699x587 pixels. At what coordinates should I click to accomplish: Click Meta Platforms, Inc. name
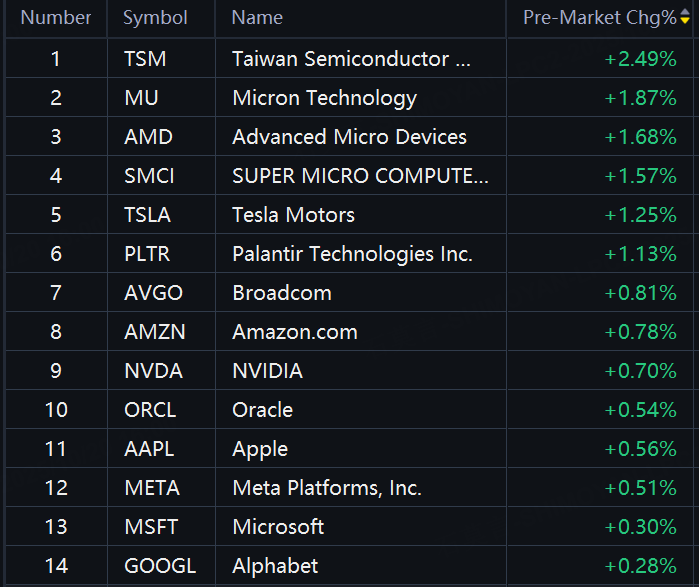(327, 488)
